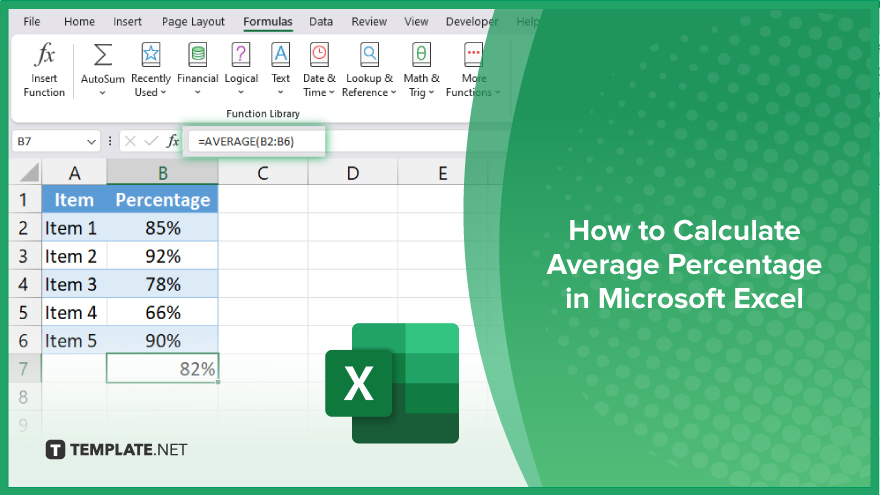Switch to the Review tab
The width and height of the screenshot is (880, 495).
tap(369, 22)
